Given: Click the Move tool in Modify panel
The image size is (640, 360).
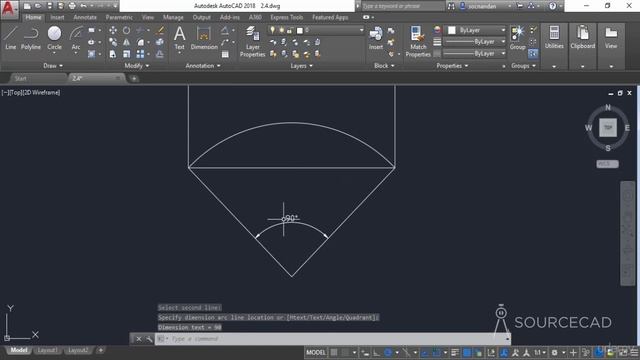Looking at the screenshot, I should coord(113,30).
